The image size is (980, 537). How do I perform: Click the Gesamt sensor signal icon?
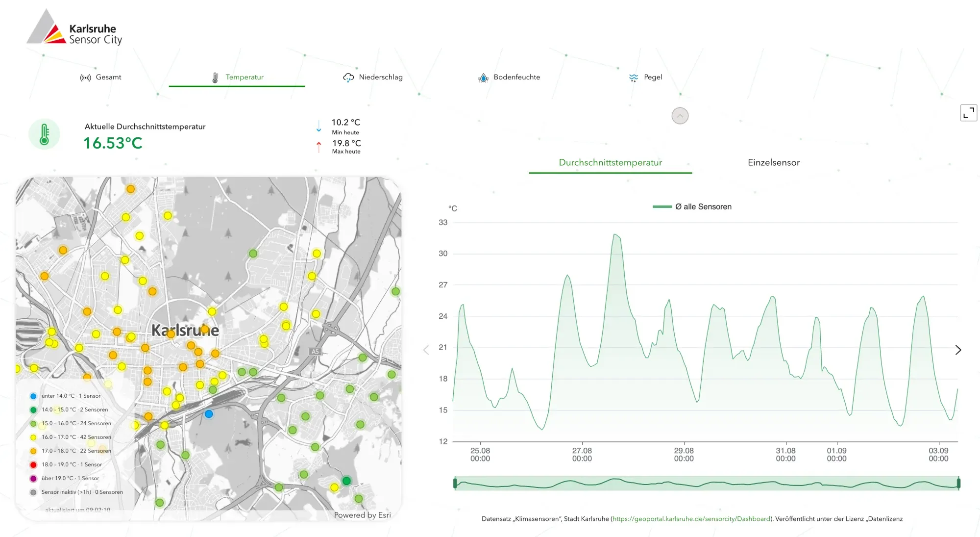pyautogui.click(x=85, y=77)
